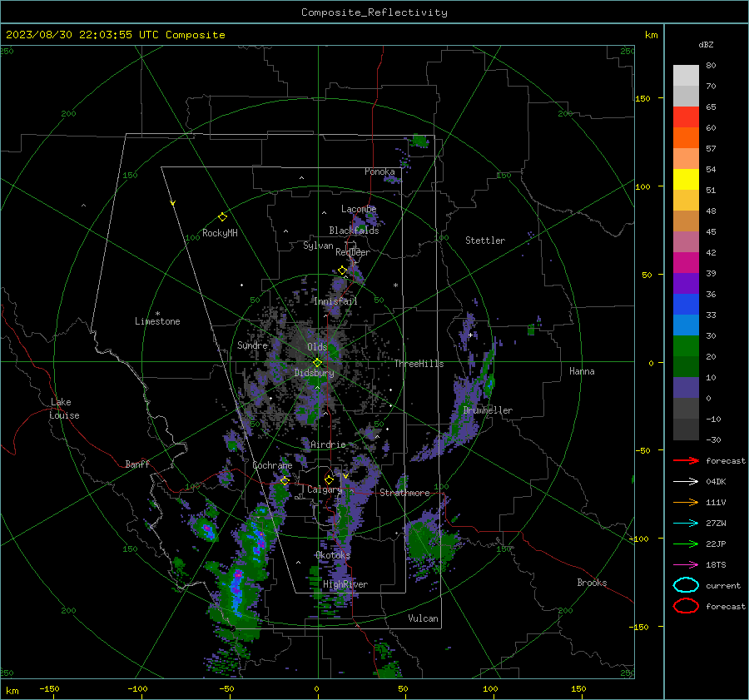Select the magenta 39-42 dBZ swatch
This screenshot has height=700, width=749.
686,263
